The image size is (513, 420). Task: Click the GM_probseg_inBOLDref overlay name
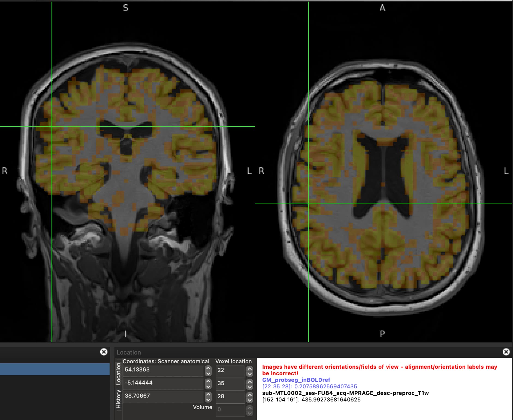tap(296, 380)
